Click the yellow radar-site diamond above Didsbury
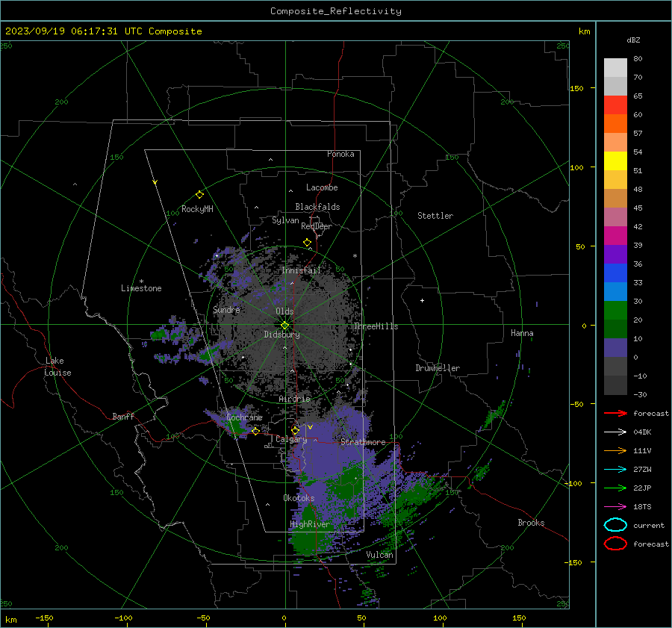The image size is (672, 628). tap(284, 326)
